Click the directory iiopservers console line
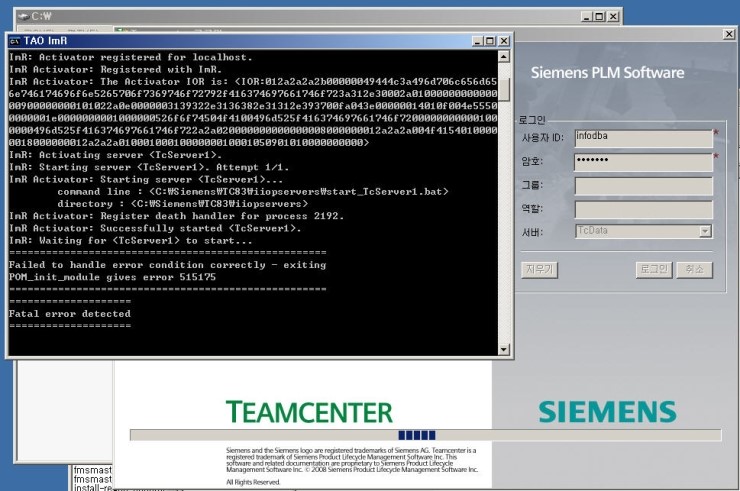Screen dimensions: 740x491 tap(183, 204)
